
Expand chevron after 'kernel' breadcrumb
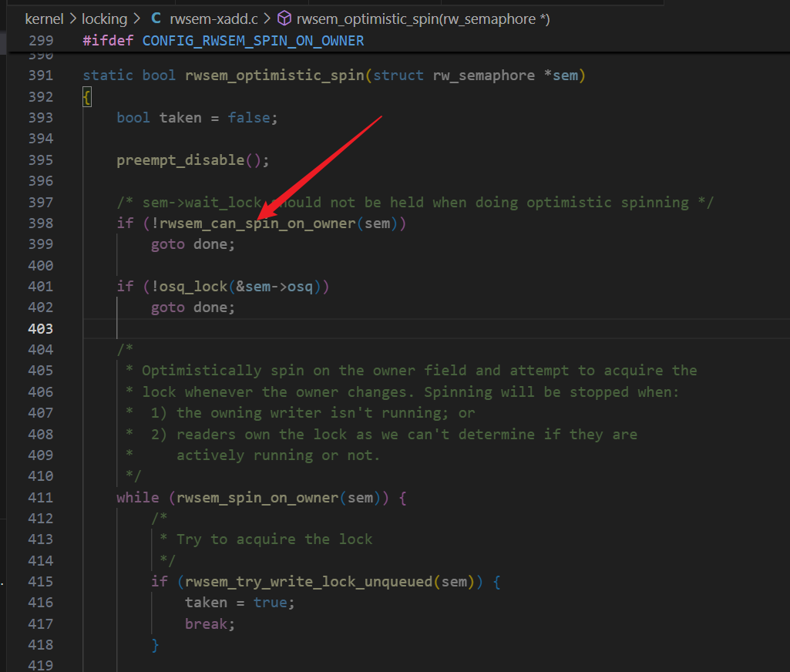point(72,19)
